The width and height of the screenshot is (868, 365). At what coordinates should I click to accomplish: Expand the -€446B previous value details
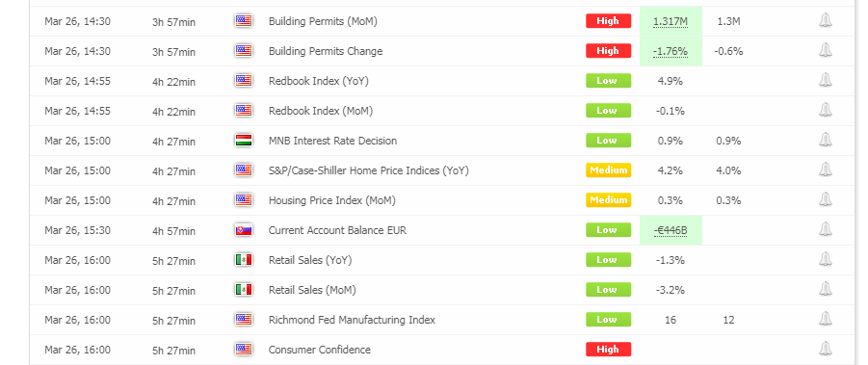[671, 230]
